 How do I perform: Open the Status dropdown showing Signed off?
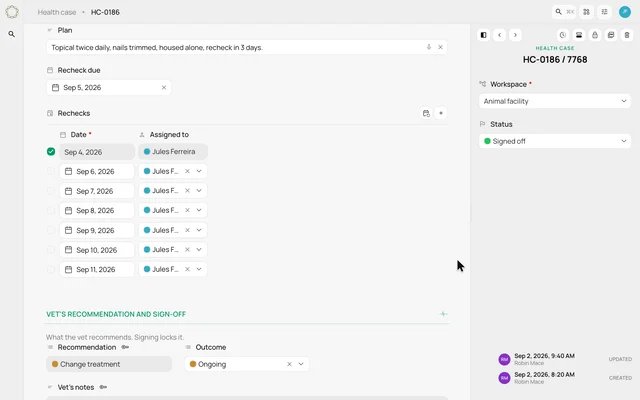pos(555,141)
